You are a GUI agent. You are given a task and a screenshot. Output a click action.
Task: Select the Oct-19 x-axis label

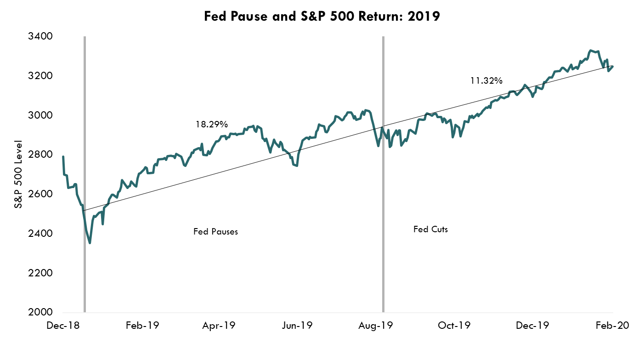coord(454,326)
